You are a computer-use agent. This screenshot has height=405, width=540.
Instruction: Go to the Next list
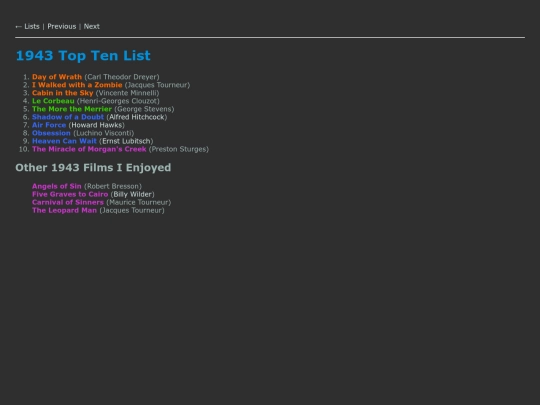(x=92, y=27)
